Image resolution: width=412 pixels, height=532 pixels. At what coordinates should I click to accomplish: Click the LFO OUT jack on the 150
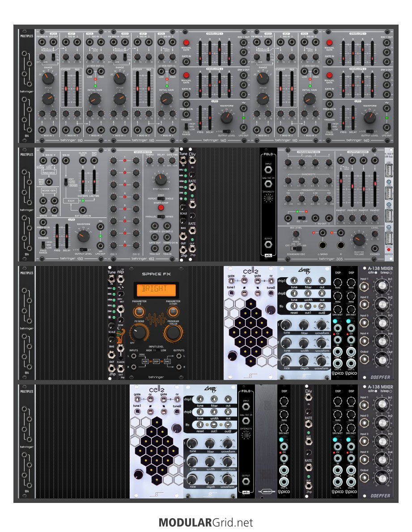point(101,245)
